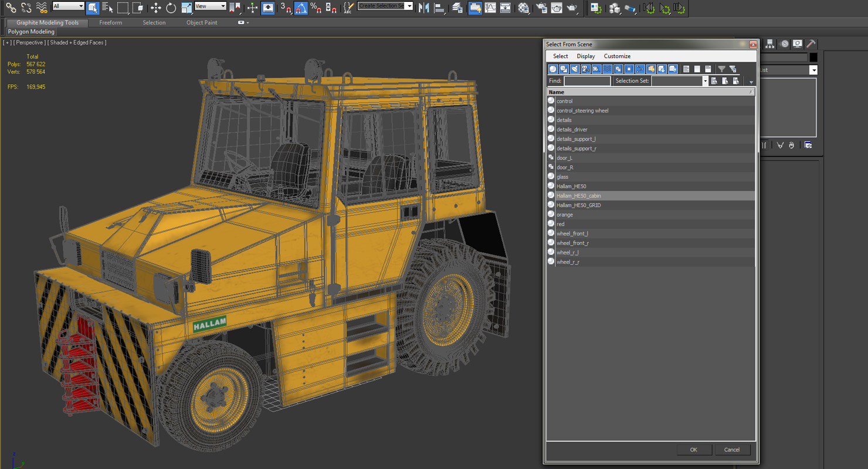Click the black object color swatch
The height and width of the screenshot is (469, 868).
[813, 57]
